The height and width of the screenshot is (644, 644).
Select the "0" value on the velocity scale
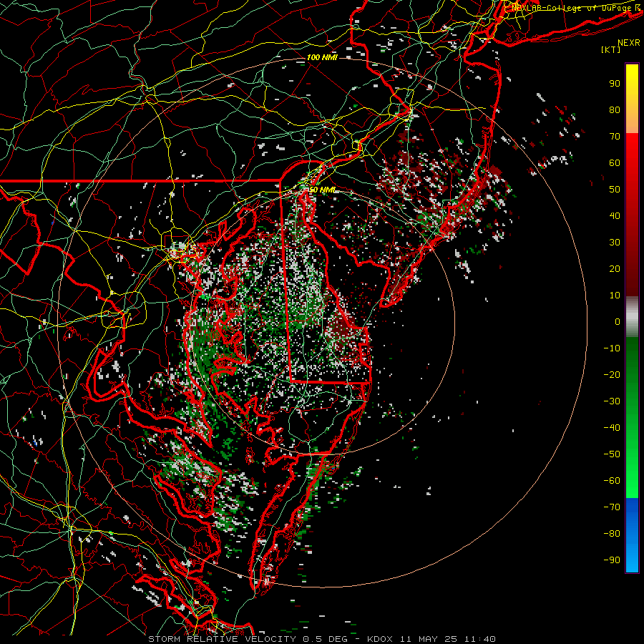pyautogui.click(x=618, y=321)
